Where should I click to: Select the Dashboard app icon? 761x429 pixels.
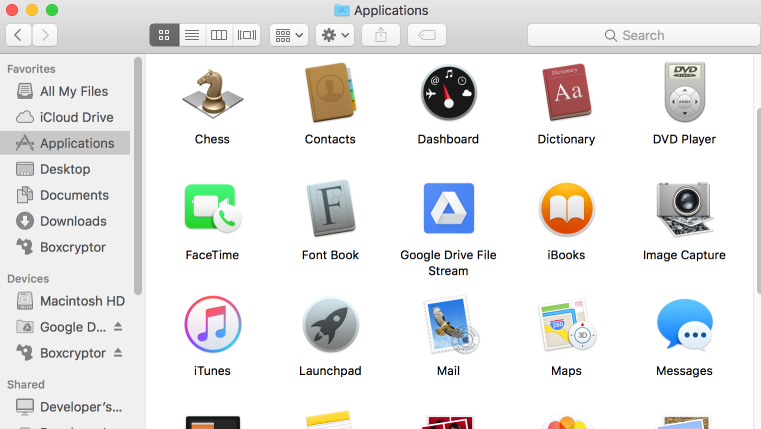pos(448,93)
